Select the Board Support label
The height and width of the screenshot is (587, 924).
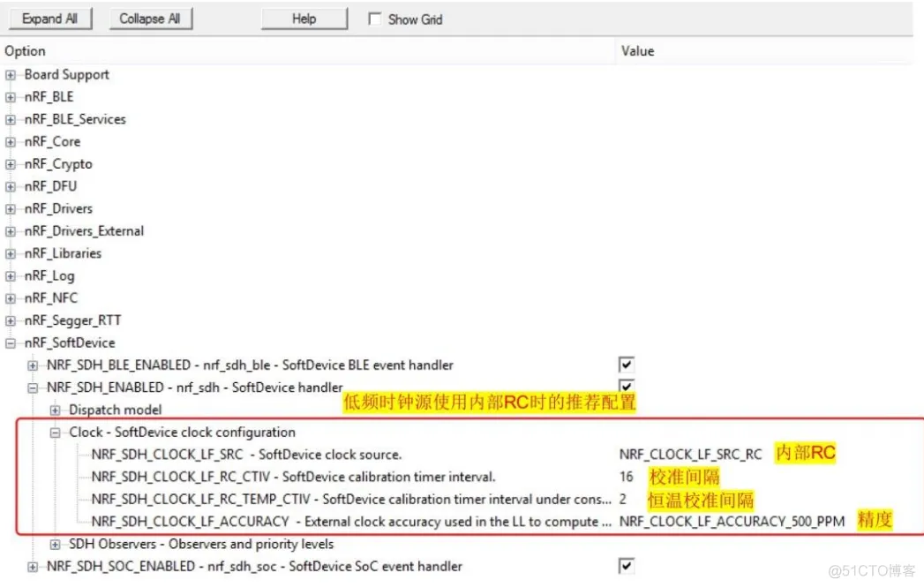pos(66,75)
